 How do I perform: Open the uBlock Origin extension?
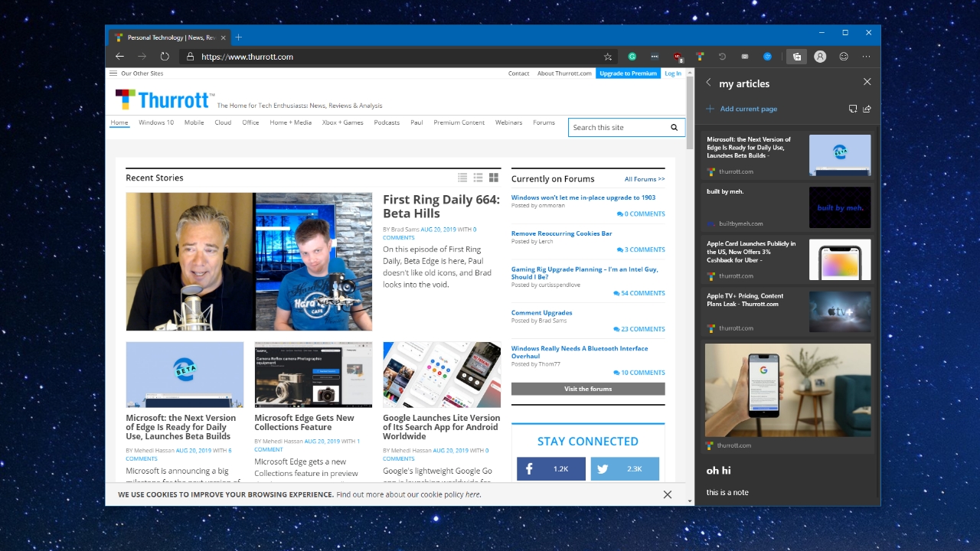click(678, 57)
